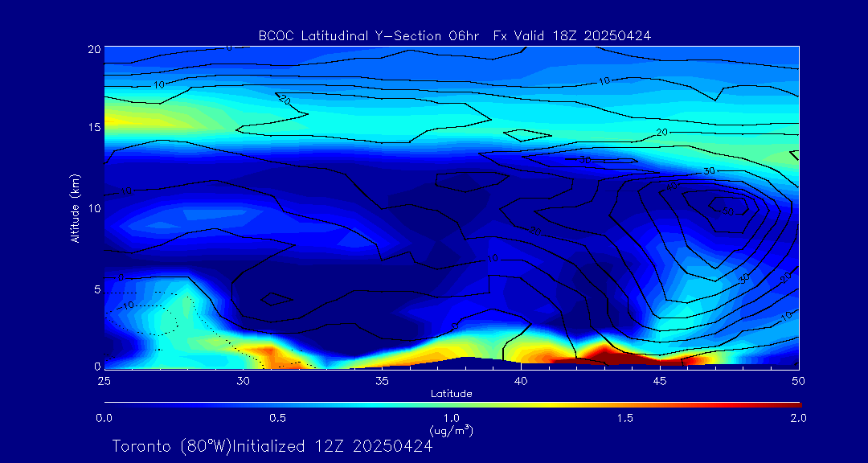
Task: Select the "Altitude (km)" vertical axis label
Action: coord(74,207)
